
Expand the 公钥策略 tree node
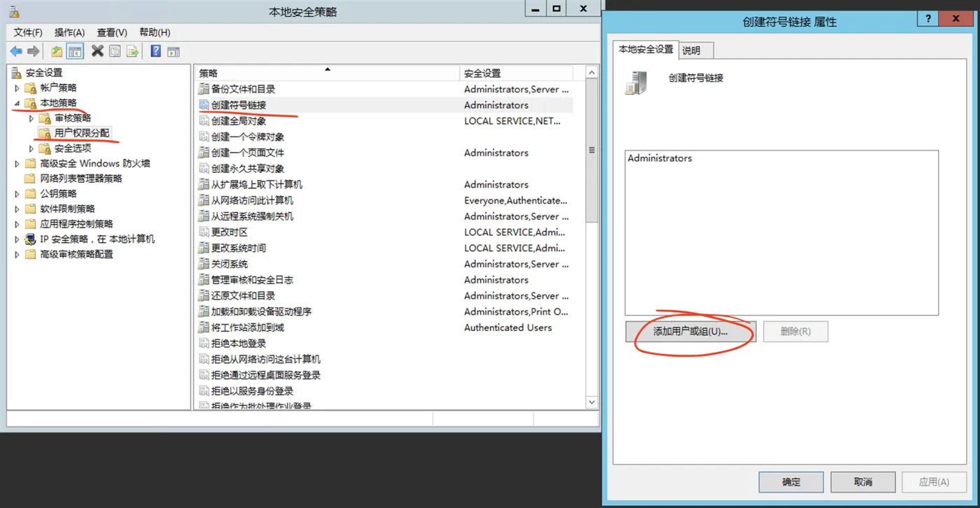click(17, 194)
